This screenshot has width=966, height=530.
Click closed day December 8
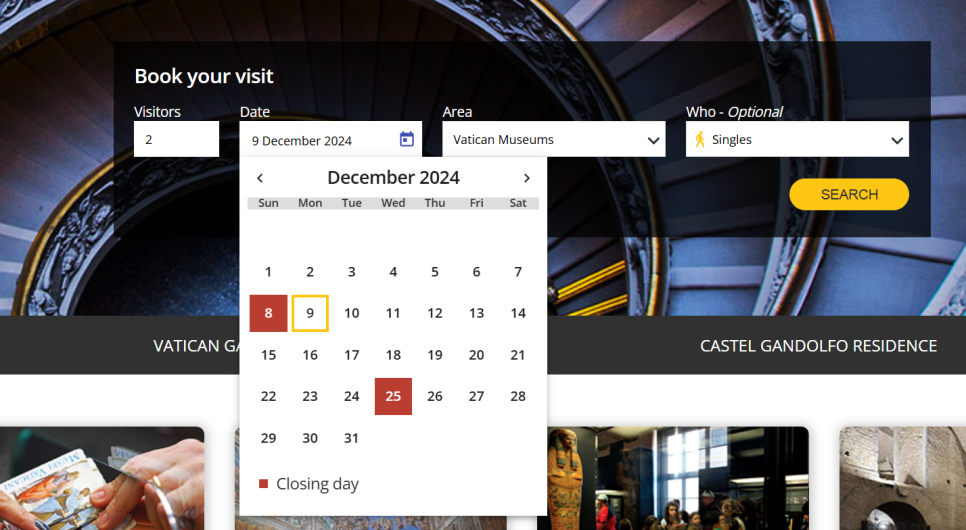268,313
